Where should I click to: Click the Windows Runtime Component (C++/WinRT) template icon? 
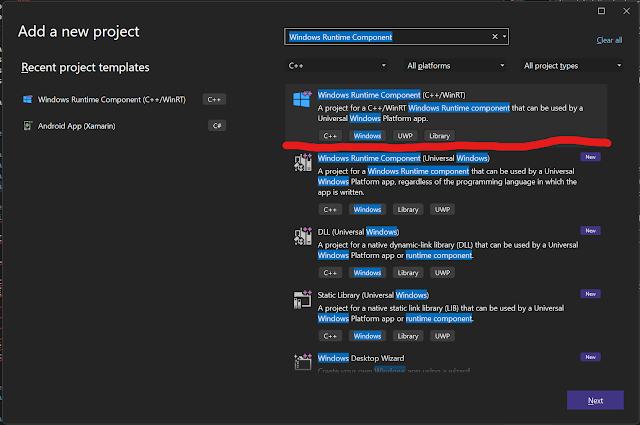pos(302,99)
